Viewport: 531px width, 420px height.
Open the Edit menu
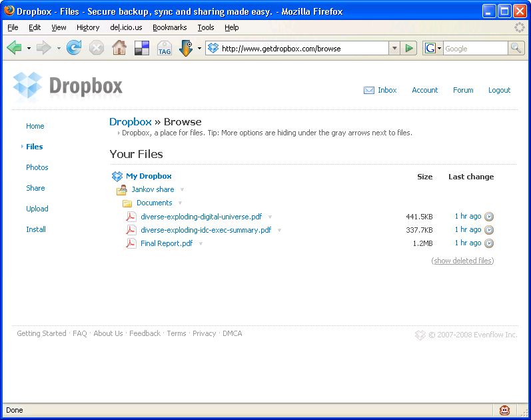tap(35, 27)
